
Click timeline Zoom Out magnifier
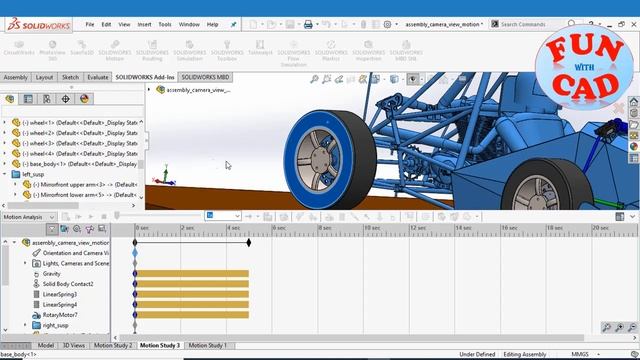(x=632, y=327)
